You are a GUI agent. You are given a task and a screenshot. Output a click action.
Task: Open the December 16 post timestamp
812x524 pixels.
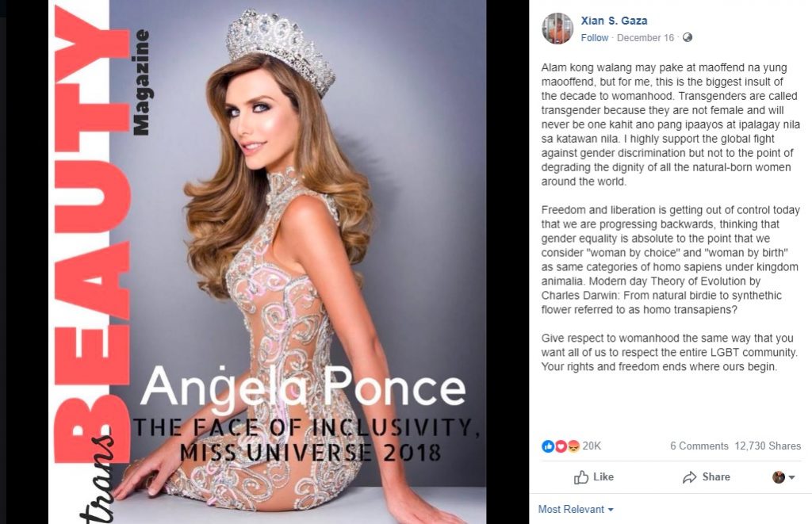point(645,38)
